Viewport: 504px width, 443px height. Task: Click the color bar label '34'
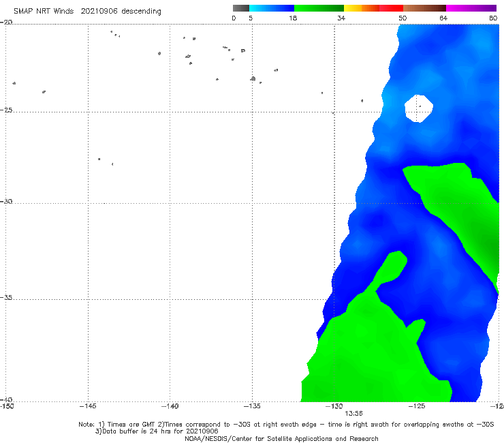[341, 18]
